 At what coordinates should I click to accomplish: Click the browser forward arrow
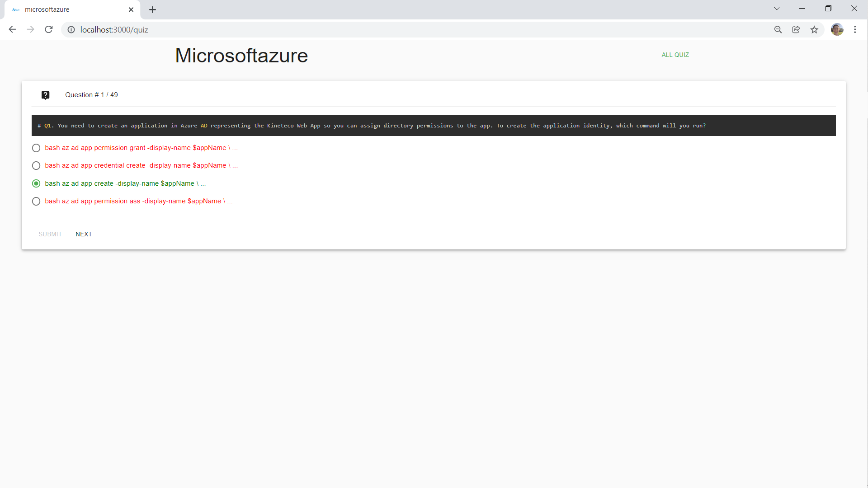coord(30,30)
